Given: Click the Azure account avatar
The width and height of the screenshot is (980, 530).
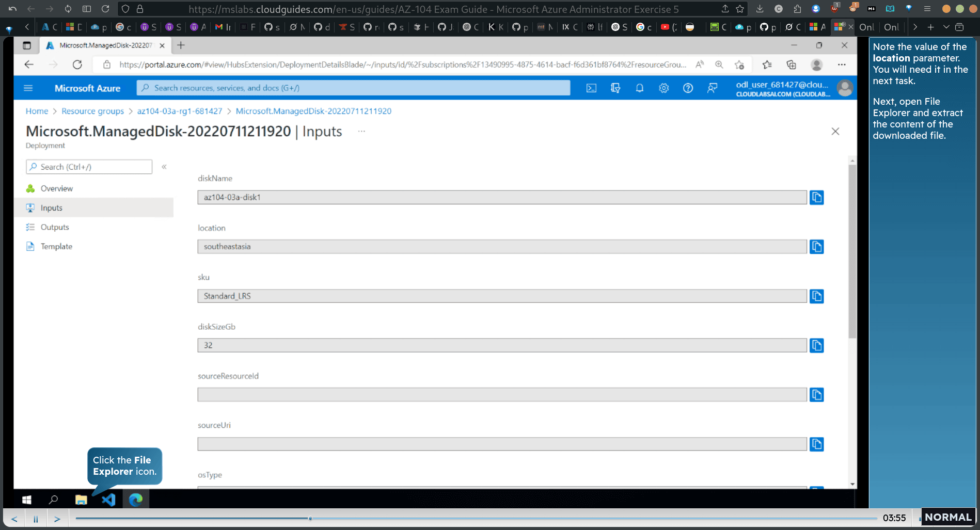Looking at the screenshot, I should coord(845,88).
